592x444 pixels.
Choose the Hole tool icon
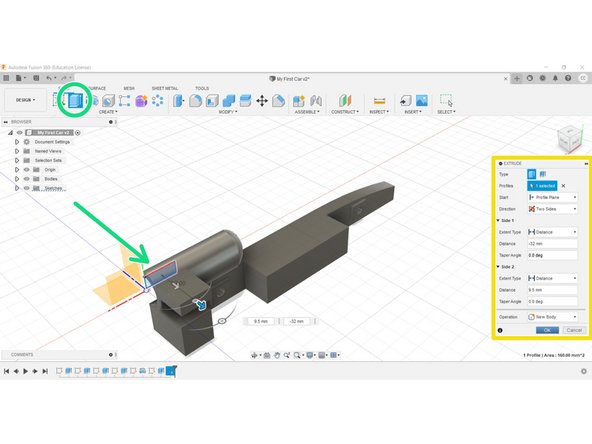tap(109, 101)
